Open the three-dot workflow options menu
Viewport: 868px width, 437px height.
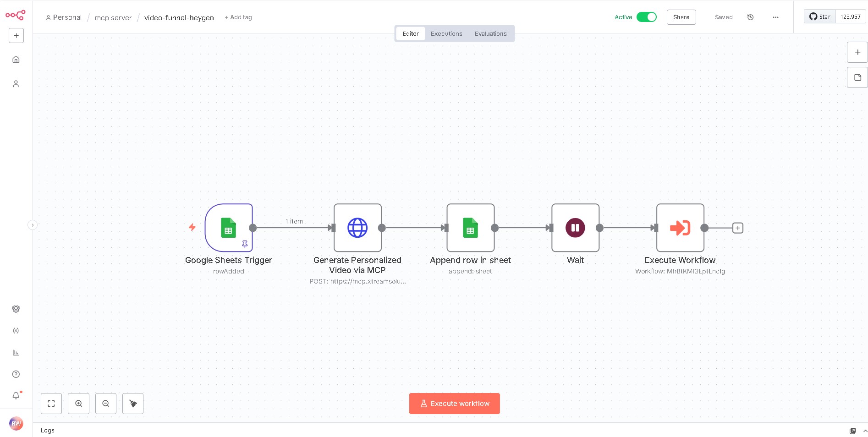775,17
